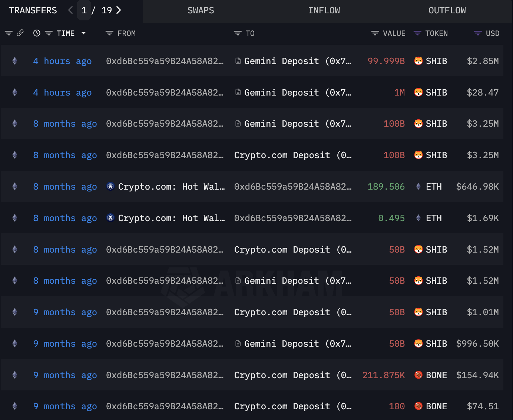Image resolution: width=513 pixels, height=420 pixels.
Task: Click the total page count 19
Action: click(x=107, y=10)
